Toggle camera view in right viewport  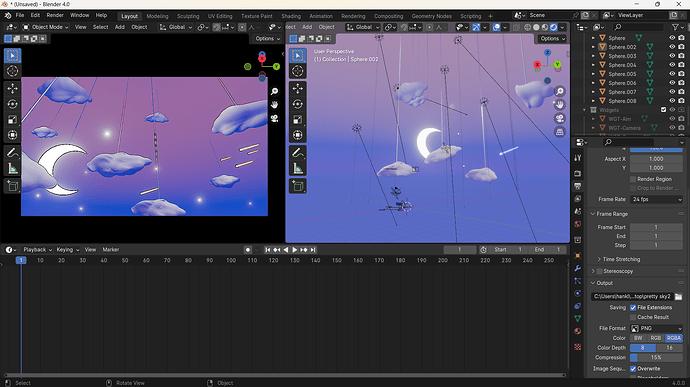(559, 118)
